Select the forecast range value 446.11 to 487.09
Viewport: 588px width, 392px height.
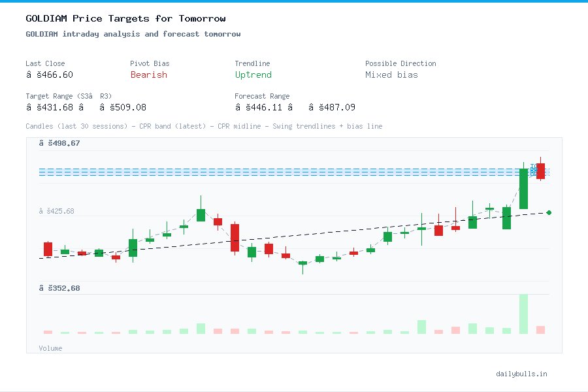coord(295,107)
